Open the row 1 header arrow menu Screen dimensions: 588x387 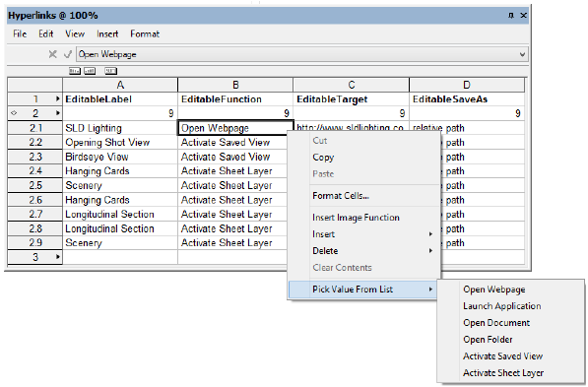click(x=57, y=99)
